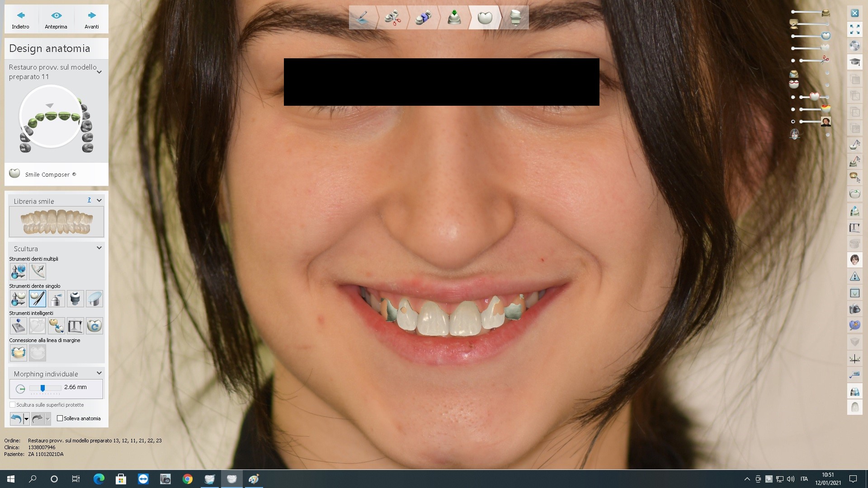Select the smile library teeth thumbnail

[x=57, y=222]
